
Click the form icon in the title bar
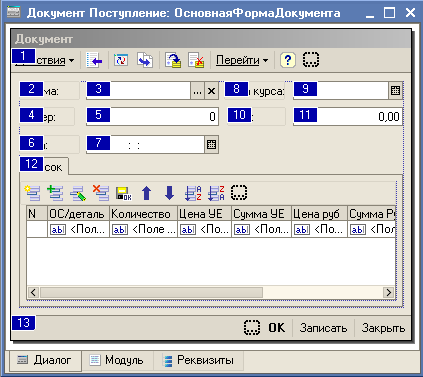(x=14, y=13)
